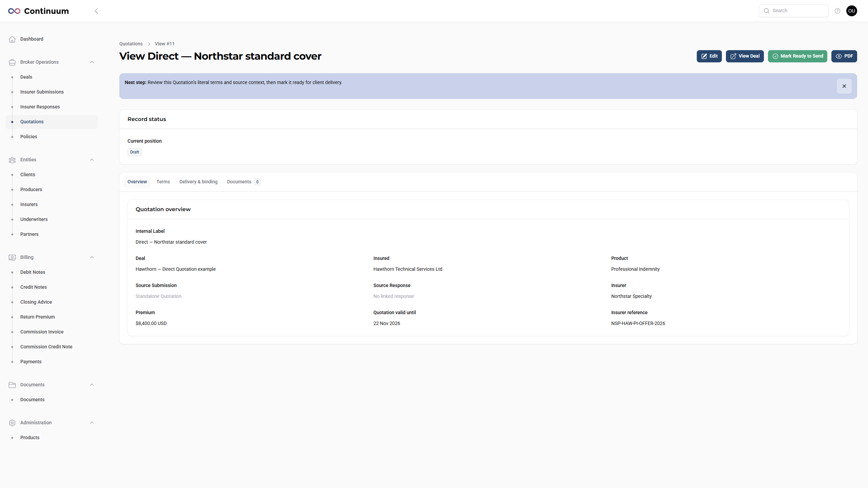Collapse the Documents section chevron
The image size is (868, 488).
coord(92,385)
